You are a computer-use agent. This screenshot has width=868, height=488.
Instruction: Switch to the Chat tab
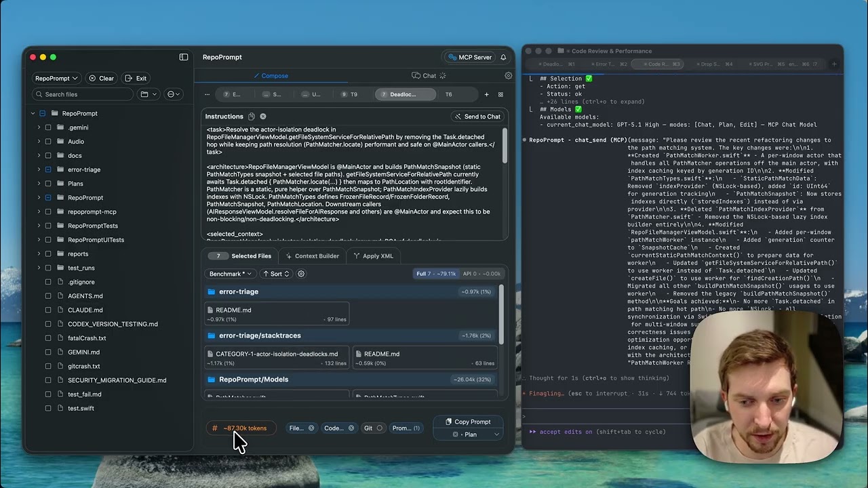[x=429, y=76]
